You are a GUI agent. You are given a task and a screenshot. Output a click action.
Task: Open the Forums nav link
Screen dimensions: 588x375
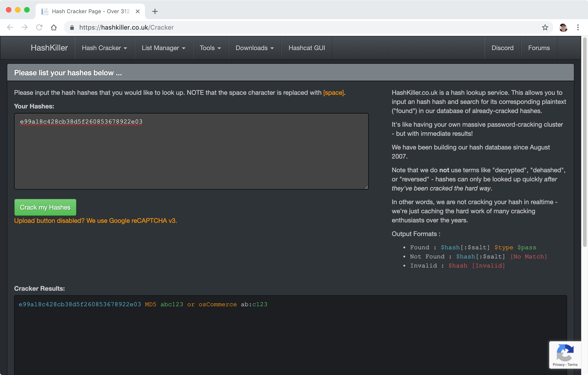coord(539,48)
